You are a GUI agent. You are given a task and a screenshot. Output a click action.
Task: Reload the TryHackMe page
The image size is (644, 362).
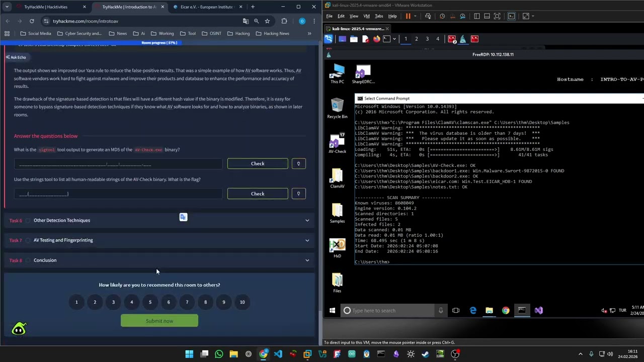click(x=32, y=21)
